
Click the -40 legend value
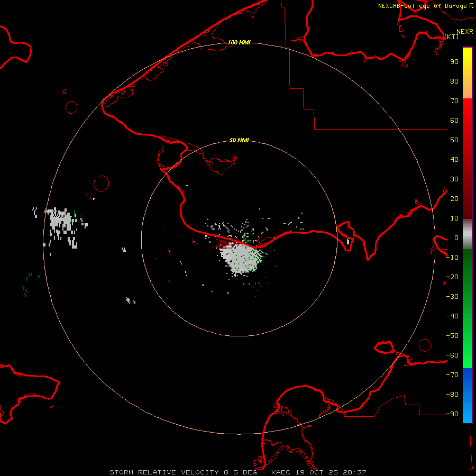[452, 316]
